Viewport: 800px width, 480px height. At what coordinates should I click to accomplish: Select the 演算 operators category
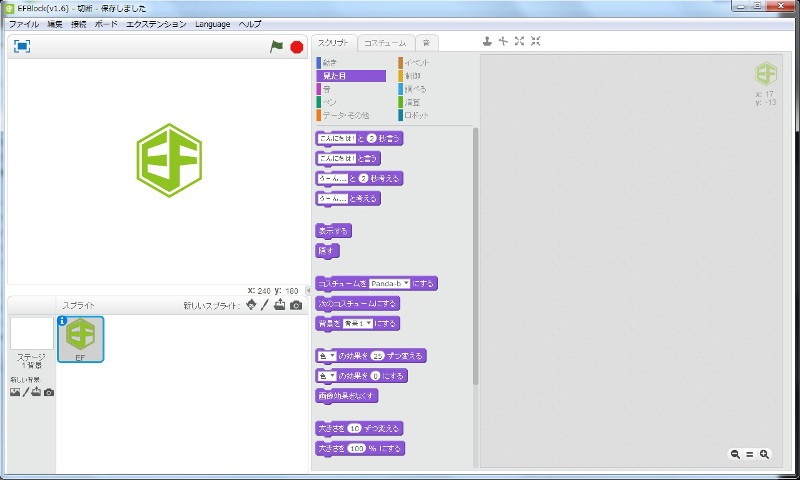pyautogui.click(x=434, y=103)
